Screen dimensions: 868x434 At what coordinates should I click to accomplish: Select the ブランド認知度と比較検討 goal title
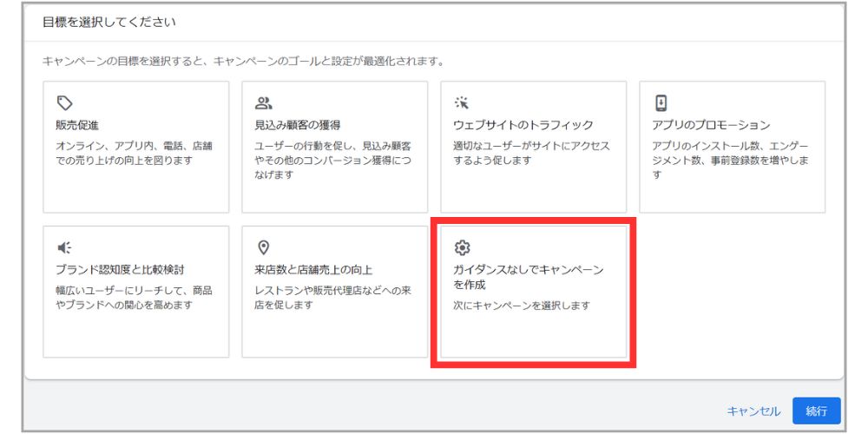(119, 270)
